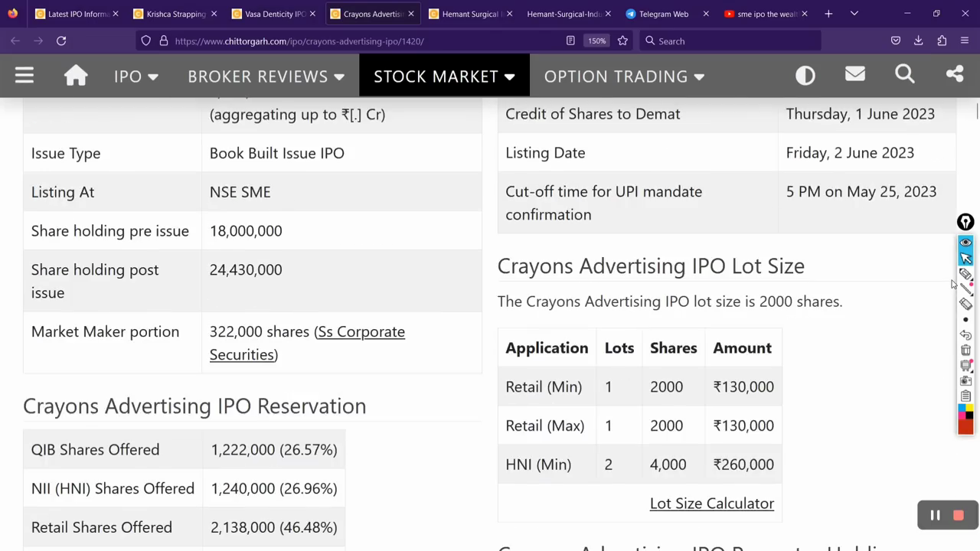Select the cursor arrow annotation tool
This screenshot has width=980, height=551.
965,258
